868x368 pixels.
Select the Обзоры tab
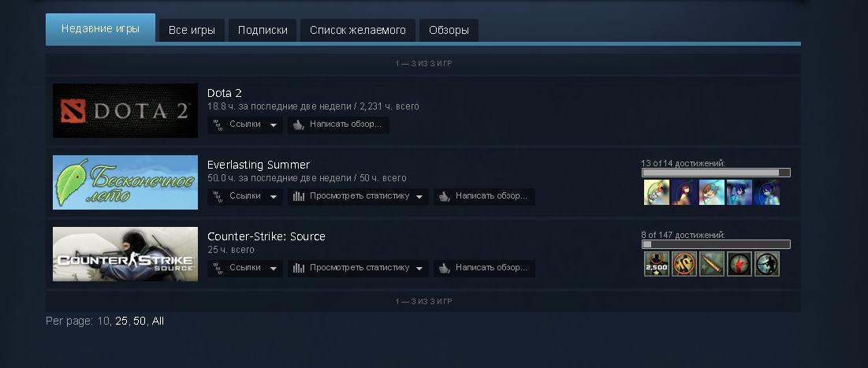coord(449,30)
